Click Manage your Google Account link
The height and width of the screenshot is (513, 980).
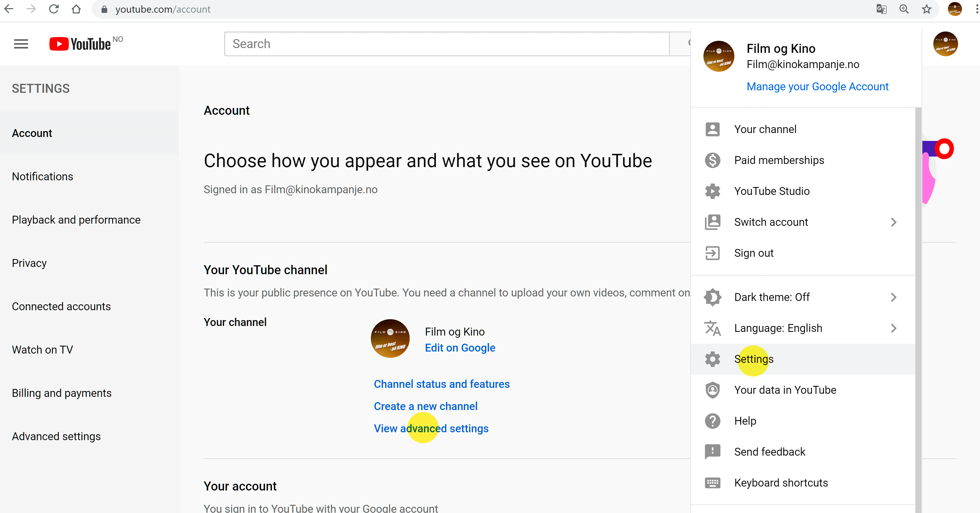(818, 87)
